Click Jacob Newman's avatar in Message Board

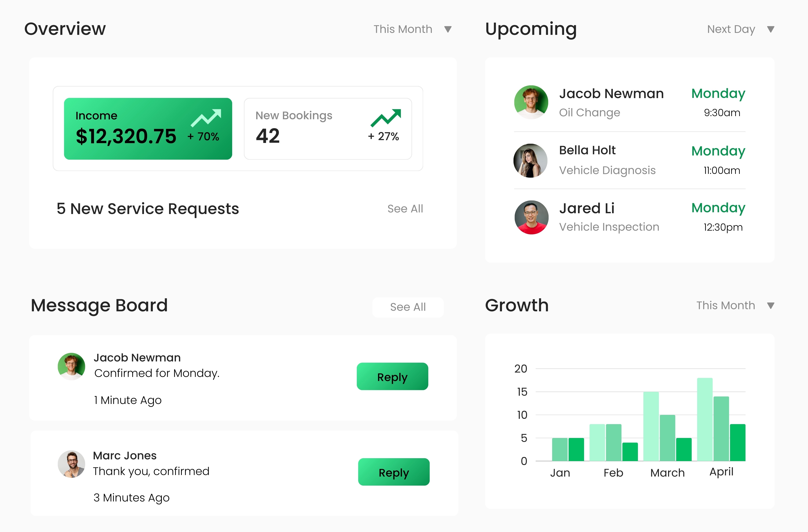click(71, 366)
